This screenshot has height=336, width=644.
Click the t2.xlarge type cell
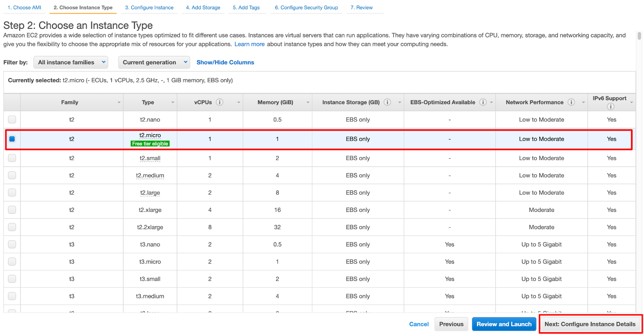click(x=150, y=210)
